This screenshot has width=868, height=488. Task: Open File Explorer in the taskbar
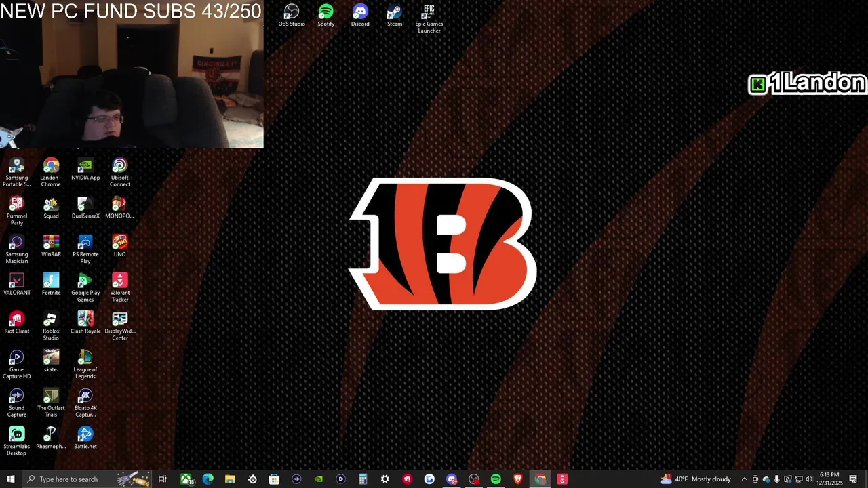click(x=230, y=479)
